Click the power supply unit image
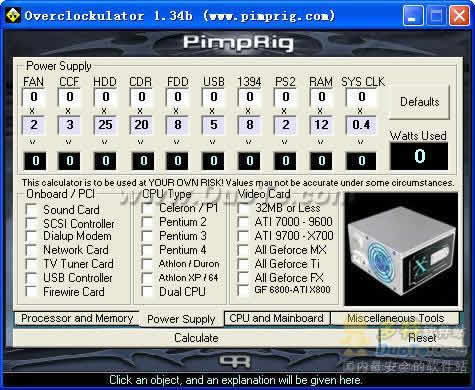Screen dimensions: 475x390 tap(401, 249)
